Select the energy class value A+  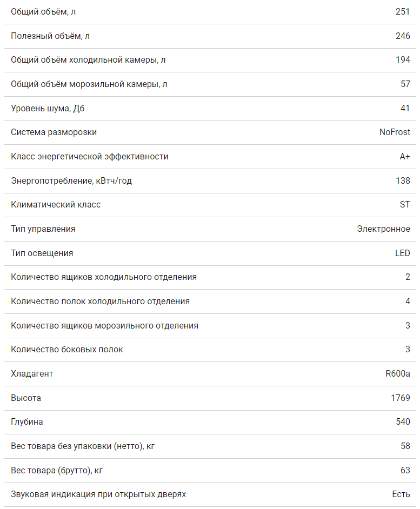[x=404, y=156]
